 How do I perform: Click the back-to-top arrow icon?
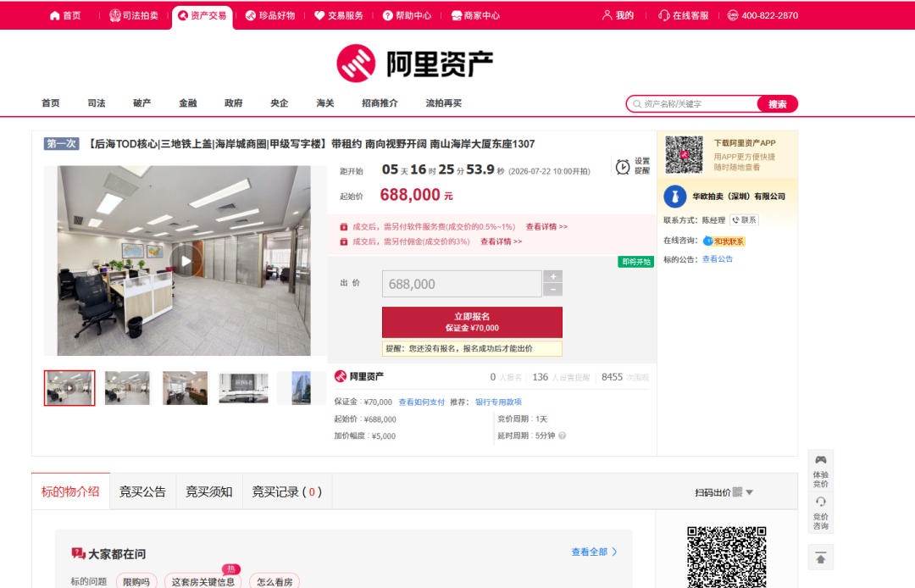pos(820,557)
